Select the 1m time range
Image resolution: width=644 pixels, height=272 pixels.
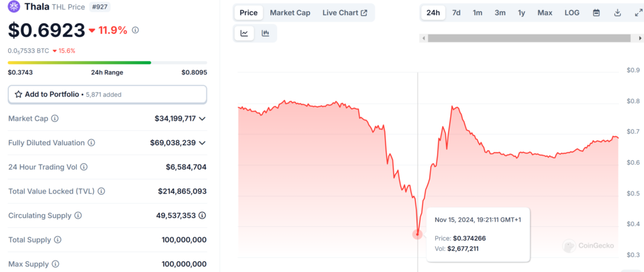tap(478, 13)
